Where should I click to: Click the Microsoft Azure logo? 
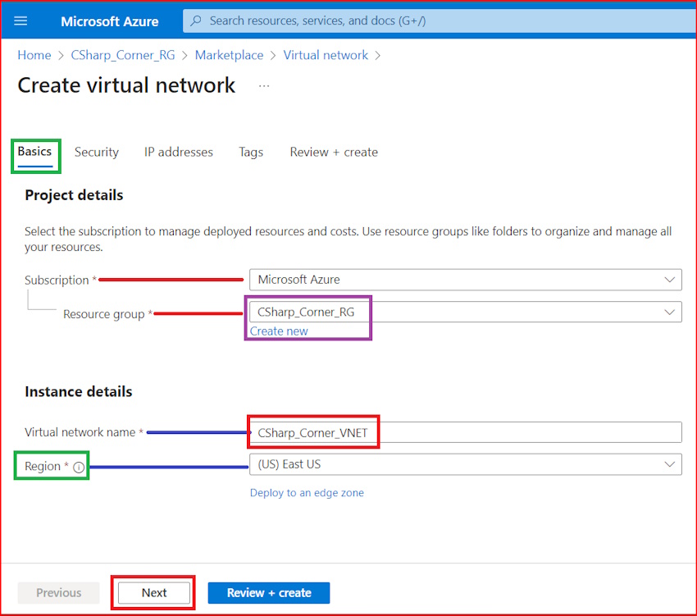coord(109,21)
